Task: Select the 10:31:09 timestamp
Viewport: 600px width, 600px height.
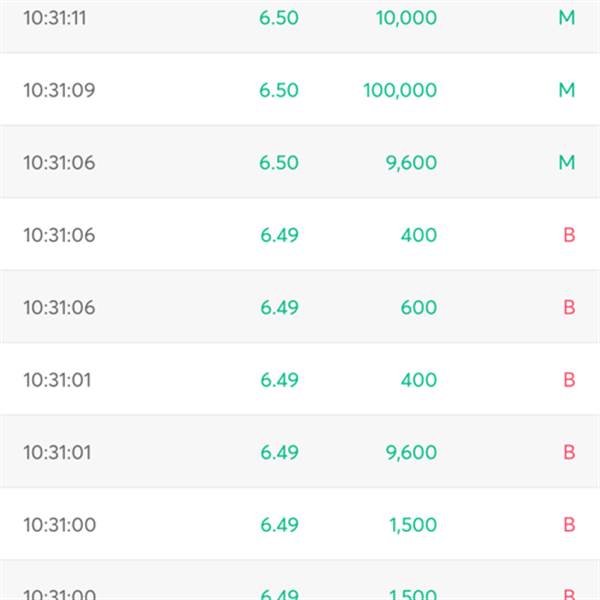Action: tap(59, 90)
